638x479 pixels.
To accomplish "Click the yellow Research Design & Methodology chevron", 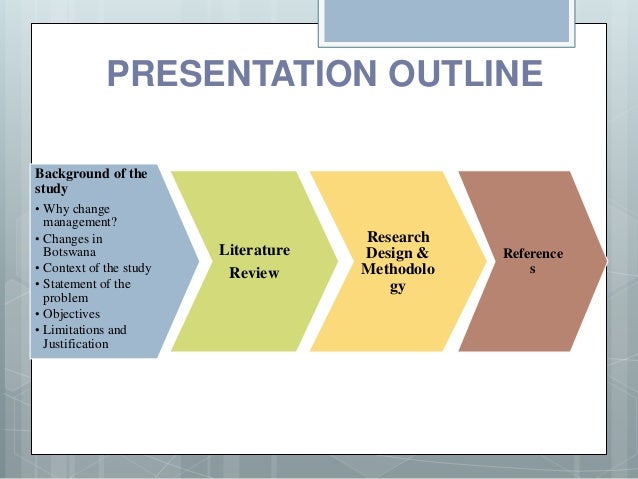I will click(398, 261).
